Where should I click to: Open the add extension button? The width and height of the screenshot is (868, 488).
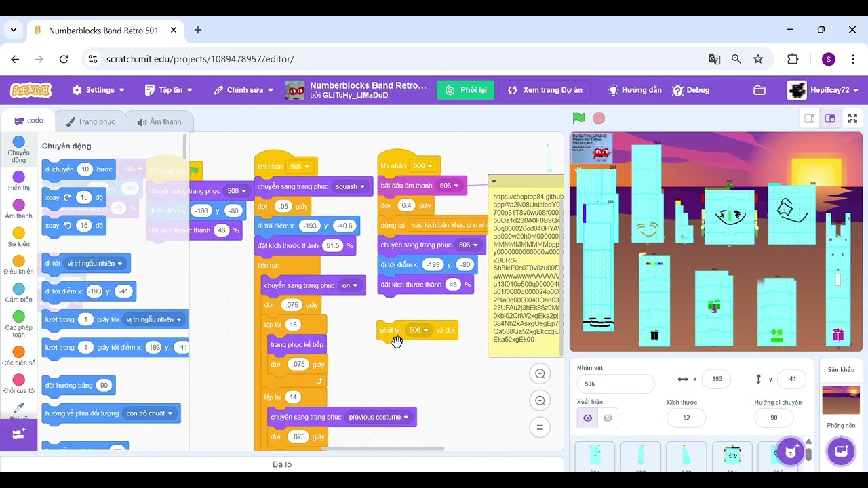19,433
